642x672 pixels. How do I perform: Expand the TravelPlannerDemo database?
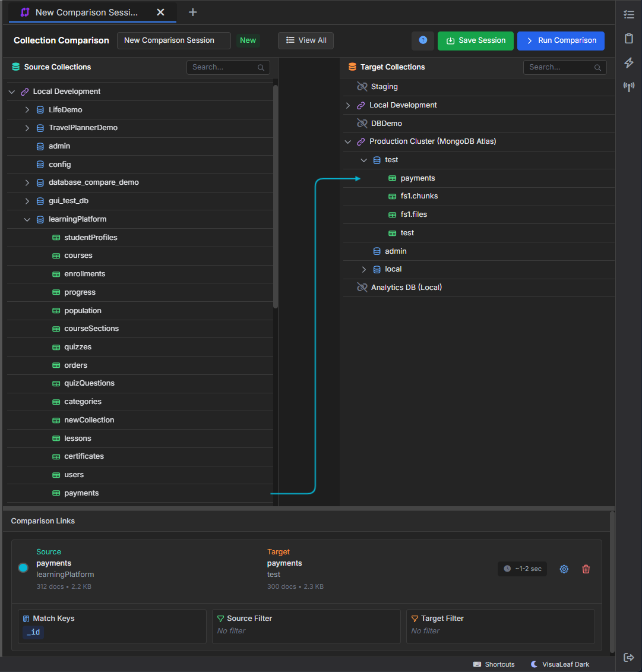pyautogui.click(x=27, y=128)
